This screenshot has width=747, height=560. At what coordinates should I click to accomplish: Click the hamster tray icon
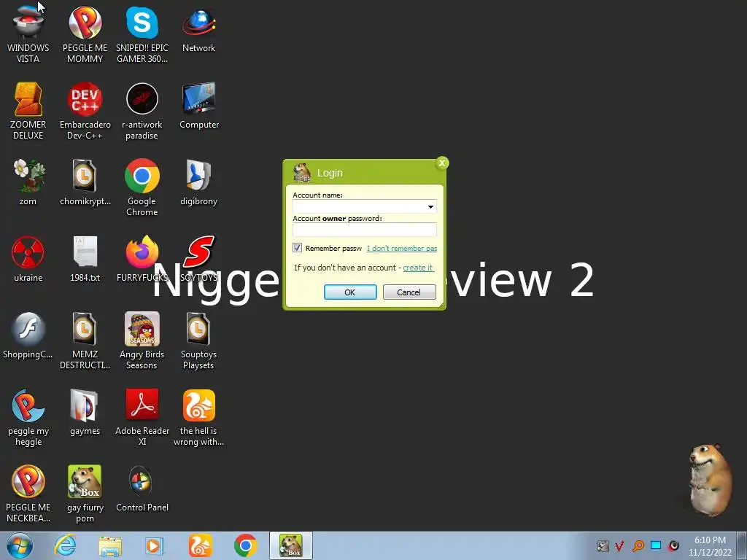603,545
